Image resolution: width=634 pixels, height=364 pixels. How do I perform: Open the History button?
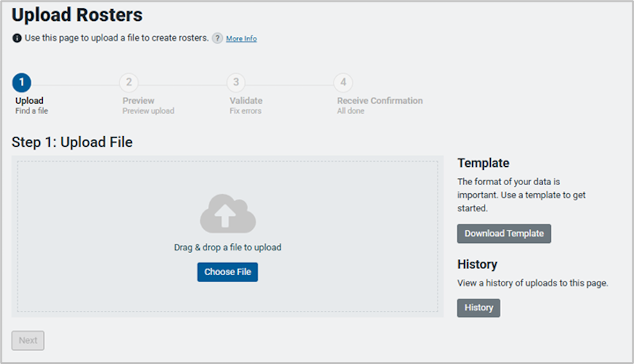(479, 307)
